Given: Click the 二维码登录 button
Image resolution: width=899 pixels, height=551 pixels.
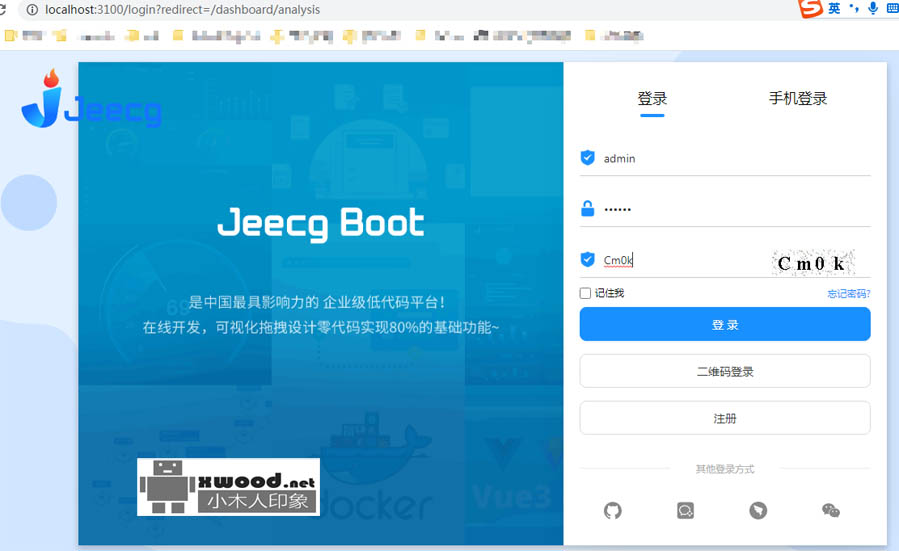Looking at the screenshot, I should 725,372.
